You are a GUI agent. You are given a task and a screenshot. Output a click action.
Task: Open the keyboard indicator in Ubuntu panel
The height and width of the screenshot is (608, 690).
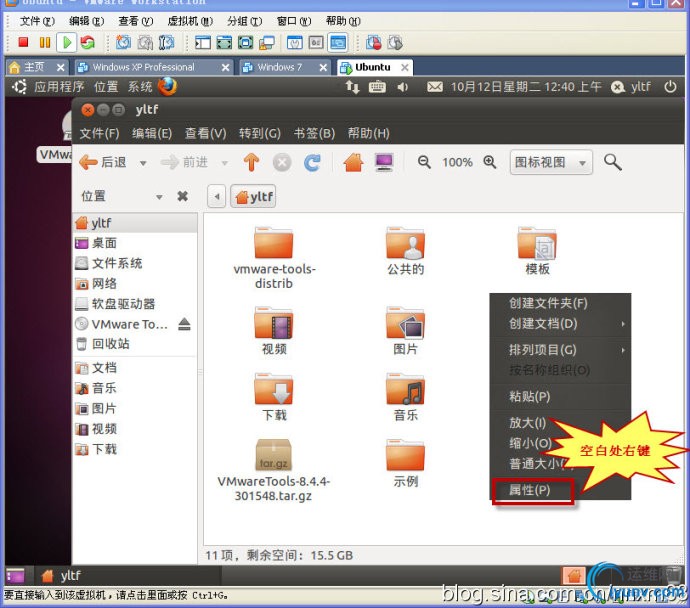tap(377, 87)
